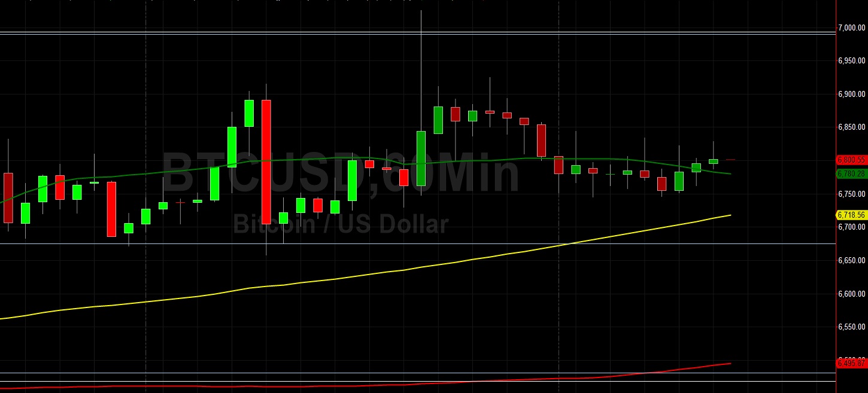Screen dimensions: 868x393
Task: Click the 6,950.00 price axis label
Action: [x=851, y=61]
